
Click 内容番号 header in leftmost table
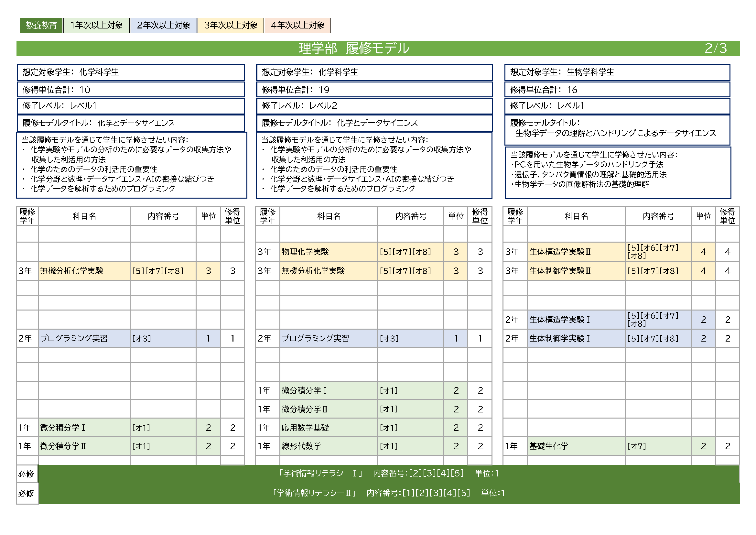[x=163, y=216]
